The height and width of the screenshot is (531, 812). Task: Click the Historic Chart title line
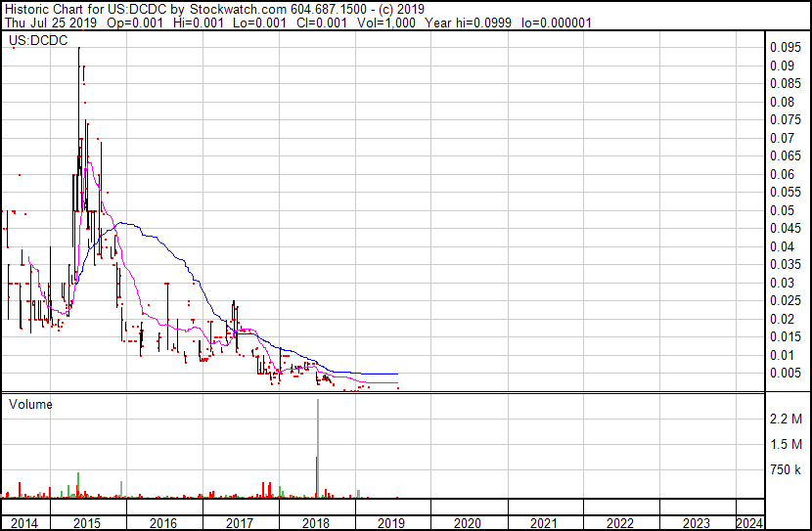click(x=214, y=10)
